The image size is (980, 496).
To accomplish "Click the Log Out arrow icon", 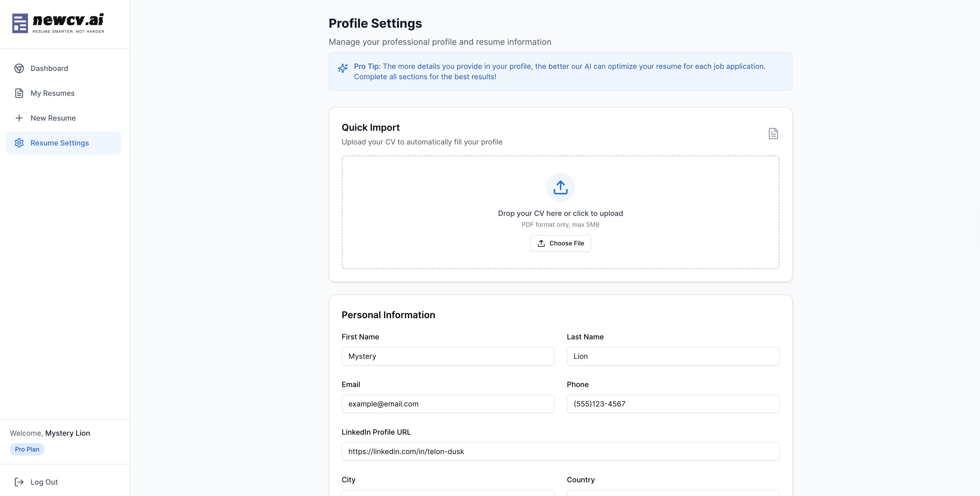I will point(19,482).
